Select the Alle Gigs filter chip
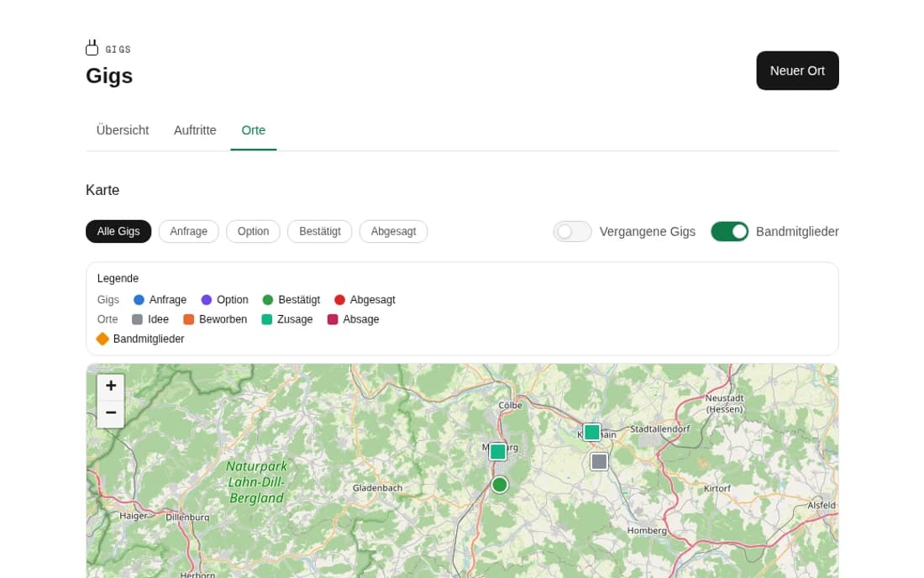Viewport: 924px width, 578px height. (x=118, y=232)
